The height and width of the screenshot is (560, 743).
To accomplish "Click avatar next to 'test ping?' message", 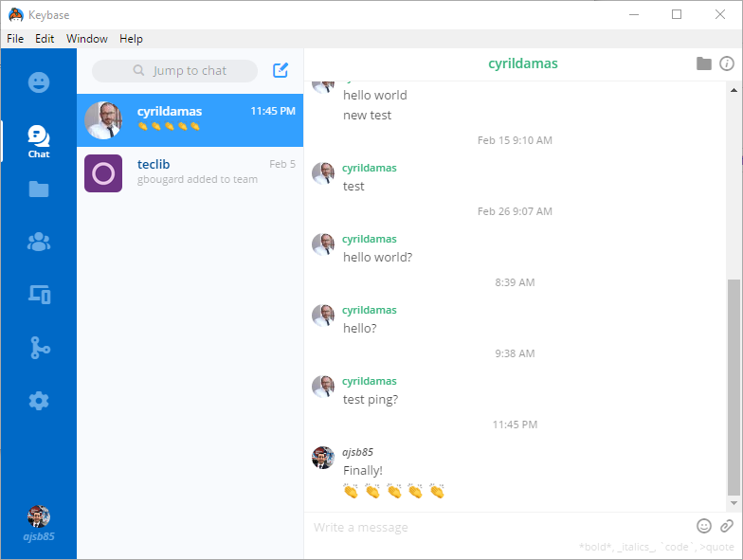I will [x=323, y=387].
